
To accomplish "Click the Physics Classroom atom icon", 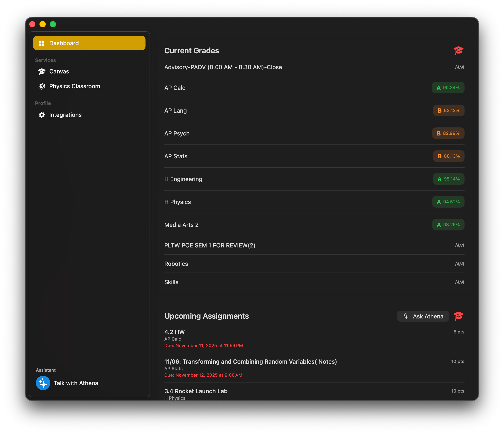I will click(42, 86).
